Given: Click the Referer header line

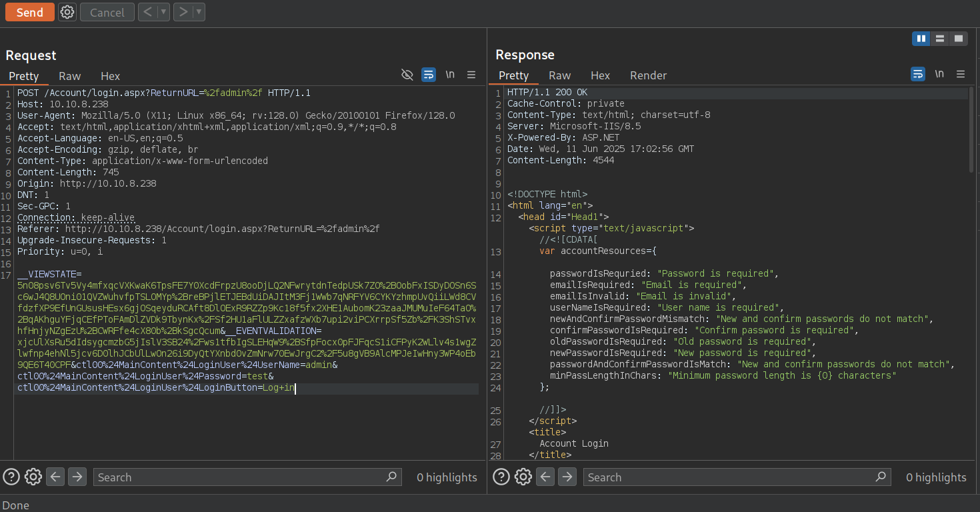Looking at the screenshot, I should coord(199,229).
